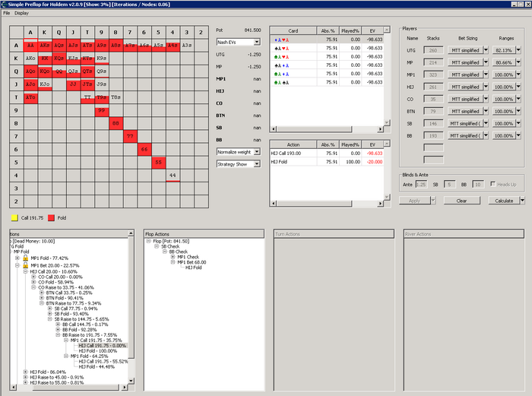
Task: Select the 44 cell in the hand grid
Action: click(x=173, y=175)
